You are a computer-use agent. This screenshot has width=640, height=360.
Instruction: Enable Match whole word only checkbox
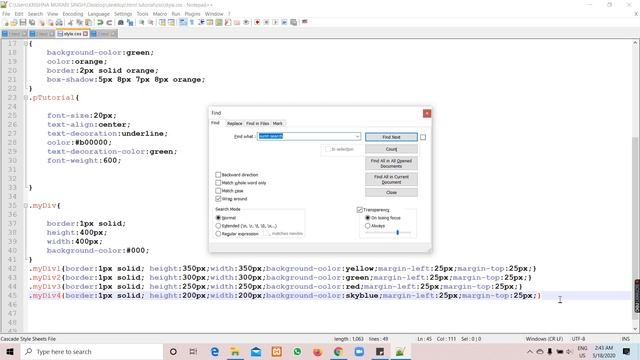point(218,183)
